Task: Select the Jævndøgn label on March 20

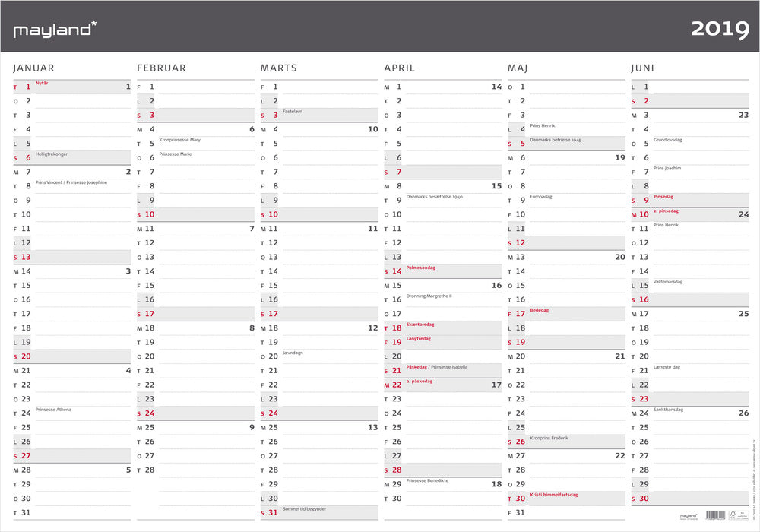Action: tap(293, 353)
